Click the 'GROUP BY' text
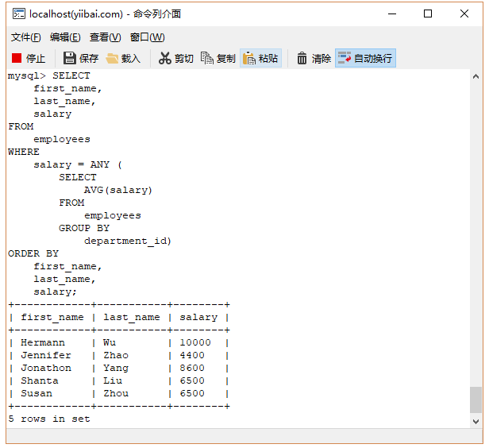Screen dimensions: 489x448 pos(84,228)
